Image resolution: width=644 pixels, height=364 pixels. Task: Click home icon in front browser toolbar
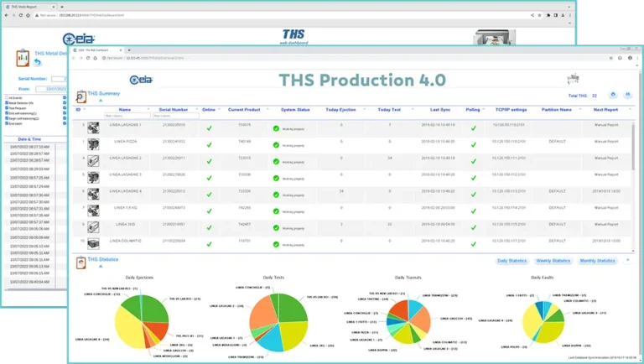[x=96, y=58]
